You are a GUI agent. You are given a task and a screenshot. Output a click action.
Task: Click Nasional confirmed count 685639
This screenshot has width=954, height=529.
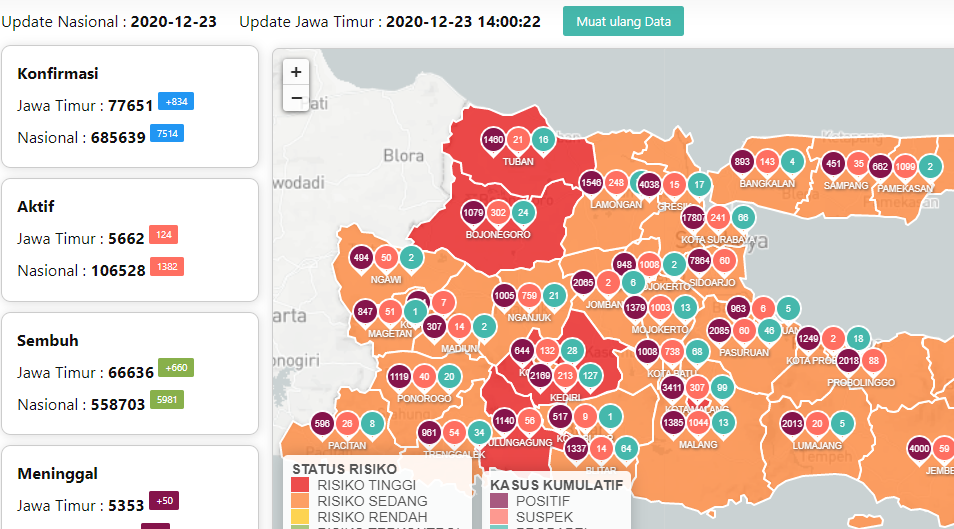[118, 138]
